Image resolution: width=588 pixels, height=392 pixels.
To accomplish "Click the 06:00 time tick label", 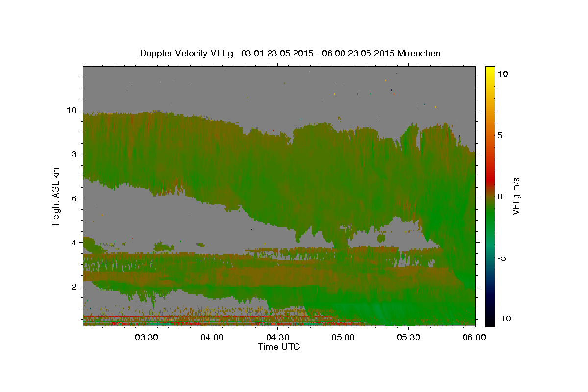I will (x=474, y=337).
